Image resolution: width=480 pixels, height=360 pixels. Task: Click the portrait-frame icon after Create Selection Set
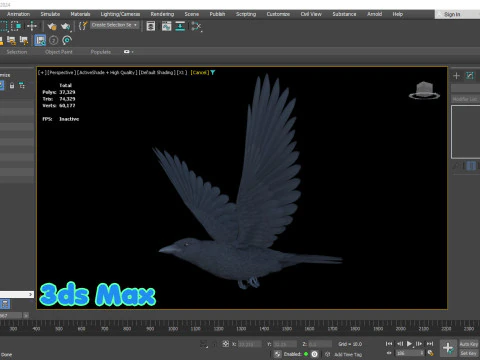click(151, 26)
